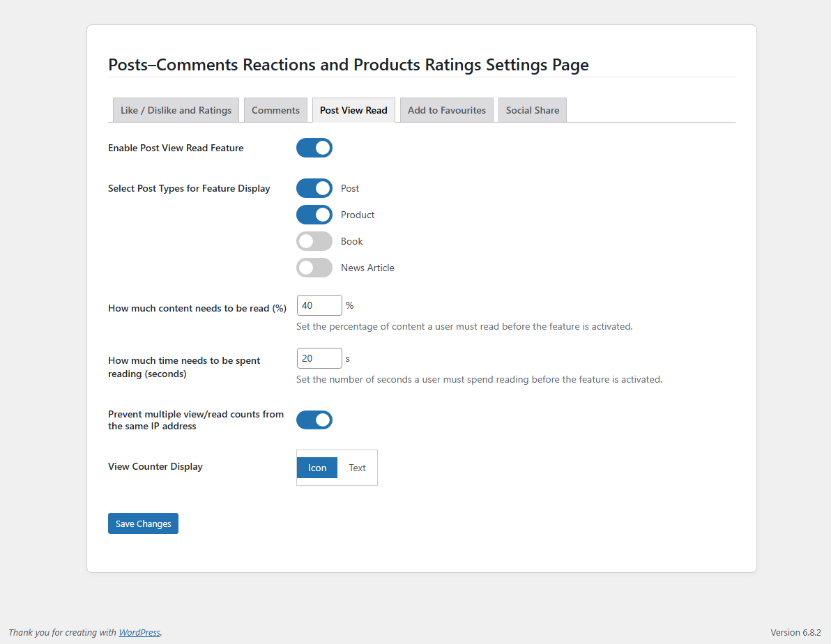Click the 'Enable Post View Read Feature' label
The image size is (831, 644).
[176, 148]
